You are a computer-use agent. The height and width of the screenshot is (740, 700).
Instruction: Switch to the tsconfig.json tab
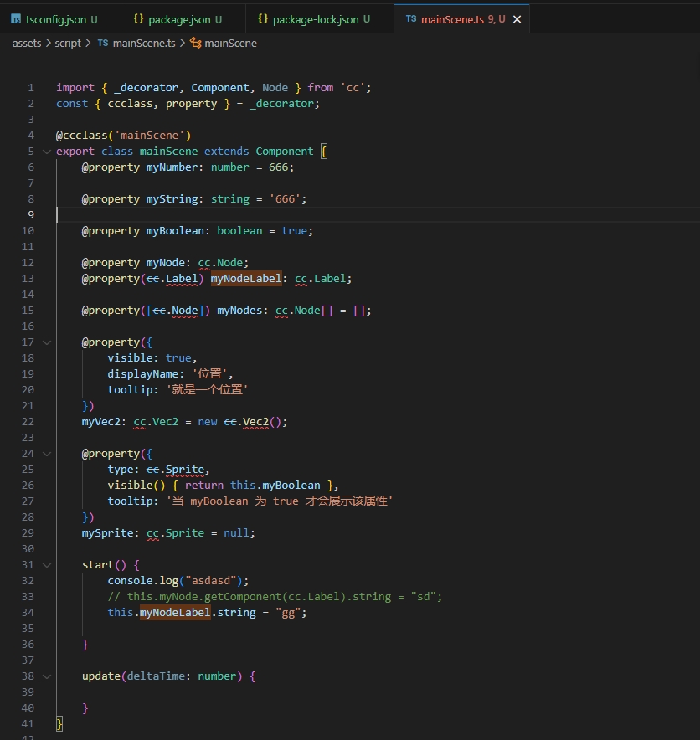click(60, 19)
